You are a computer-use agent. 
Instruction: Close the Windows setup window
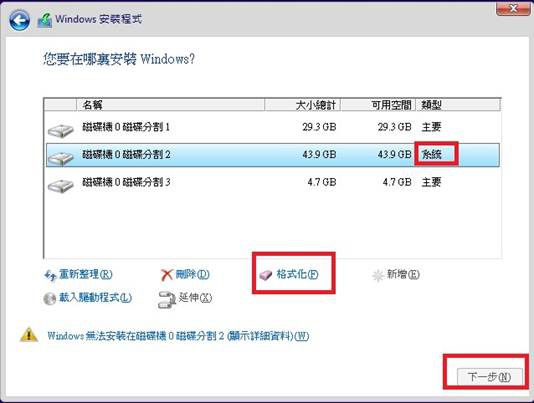(x=513, y=9)
